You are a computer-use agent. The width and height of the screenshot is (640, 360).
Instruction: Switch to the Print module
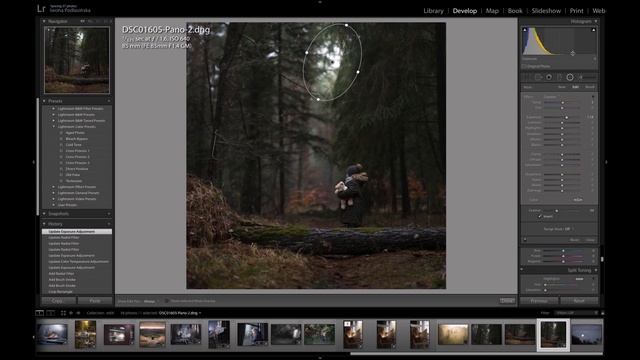[x=576, y=11]
